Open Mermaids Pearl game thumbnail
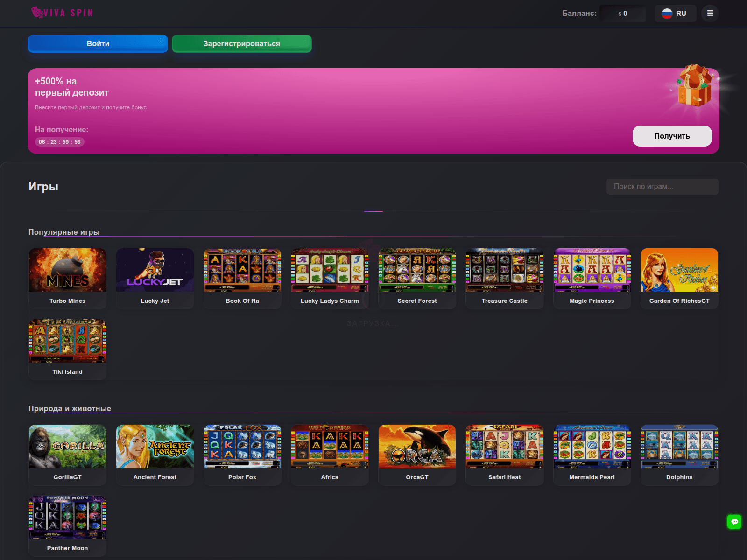Viewport: 747px width, 560px height. pos(592,447)
